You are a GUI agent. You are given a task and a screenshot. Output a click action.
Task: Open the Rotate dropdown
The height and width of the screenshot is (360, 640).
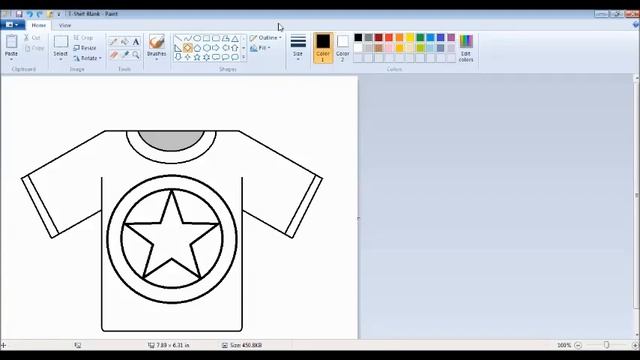[x=87, y=58]
